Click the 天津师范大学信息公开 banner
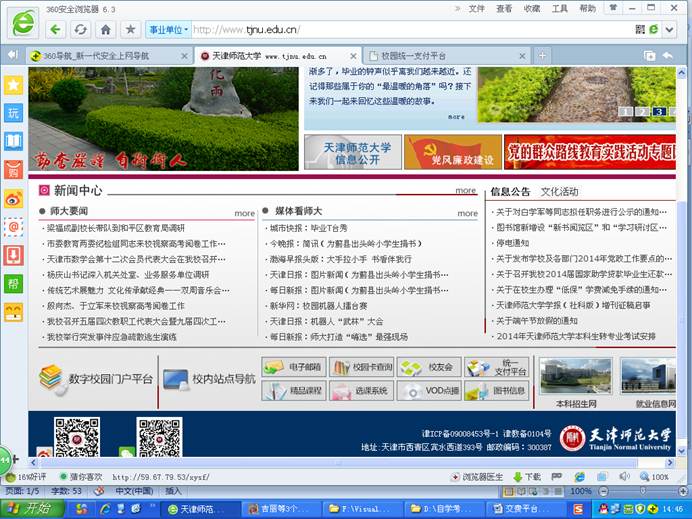This screenshot has height=519, width=692. coord(353,152)
